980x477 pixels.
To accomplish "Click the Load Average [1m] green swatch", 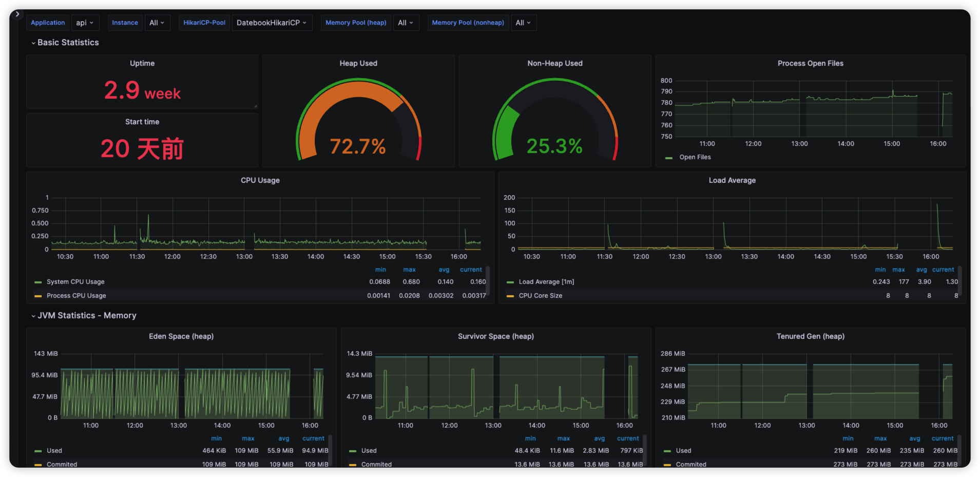I will 510,282.
